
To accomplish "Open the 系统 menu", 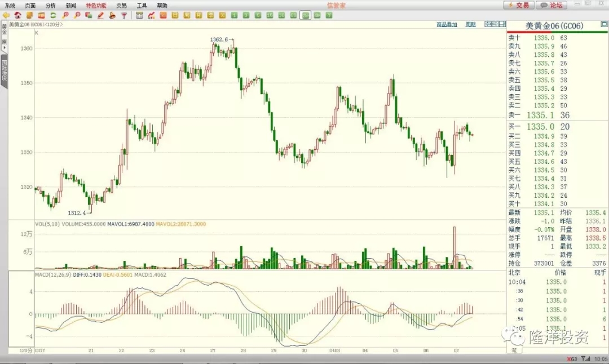I will [x=10, y=6].
